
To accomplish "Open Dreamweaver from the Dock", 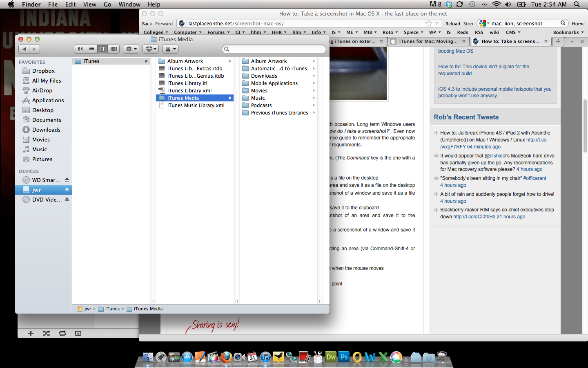I will click(331, 357).
